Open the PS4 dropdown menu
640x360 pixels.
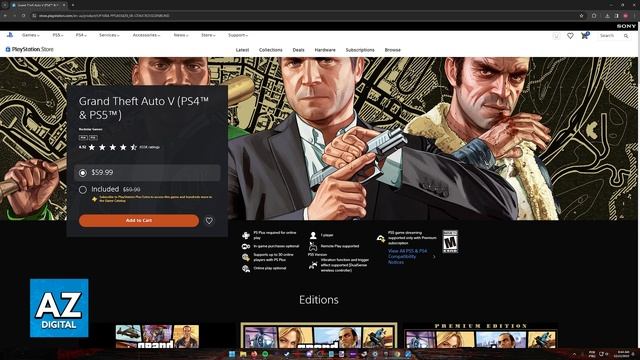coord(81,36)
